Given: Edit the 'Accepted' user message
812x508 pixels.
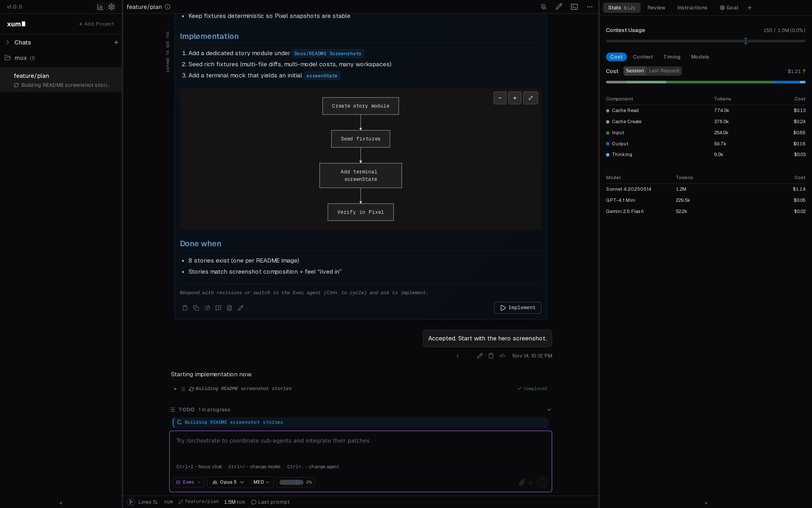Looking at the screenshot, I should click(480, 356).
